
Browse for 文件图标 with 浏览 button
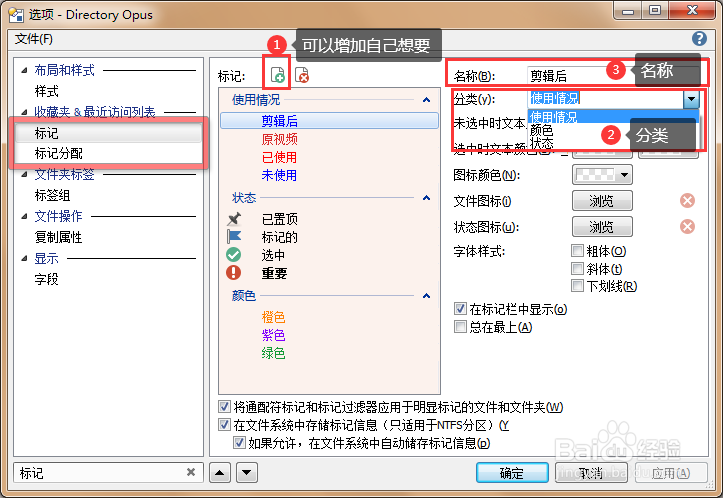pyautogui.click(x=602, y=201)
